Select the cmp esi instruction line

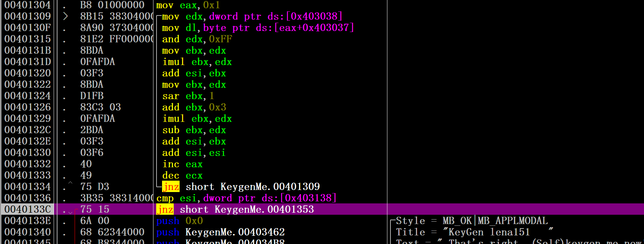(246, 198)
